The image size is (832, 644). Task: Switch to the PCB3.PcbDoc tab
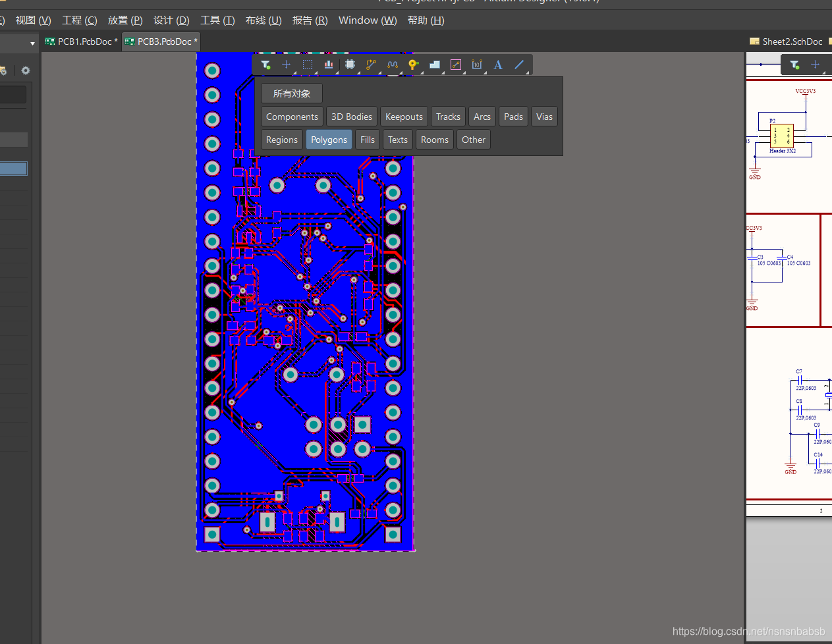161,41
